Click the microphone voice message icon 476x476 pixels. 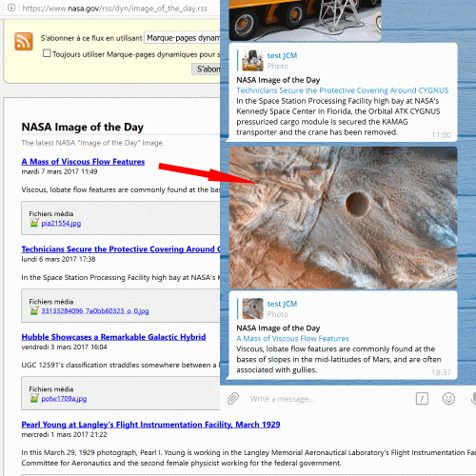coord(473,399)
